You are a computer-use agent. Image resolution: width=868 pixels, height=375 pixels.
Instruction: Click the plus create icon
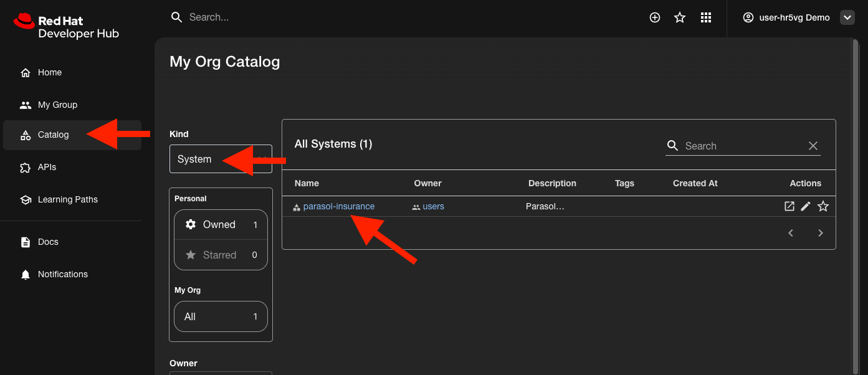655,17
